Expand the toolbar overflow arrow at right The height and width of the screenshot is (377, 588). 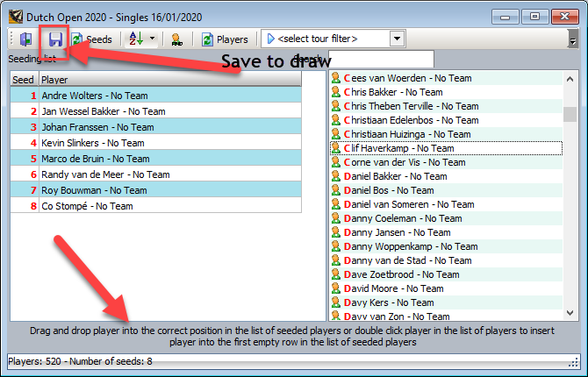572,40
